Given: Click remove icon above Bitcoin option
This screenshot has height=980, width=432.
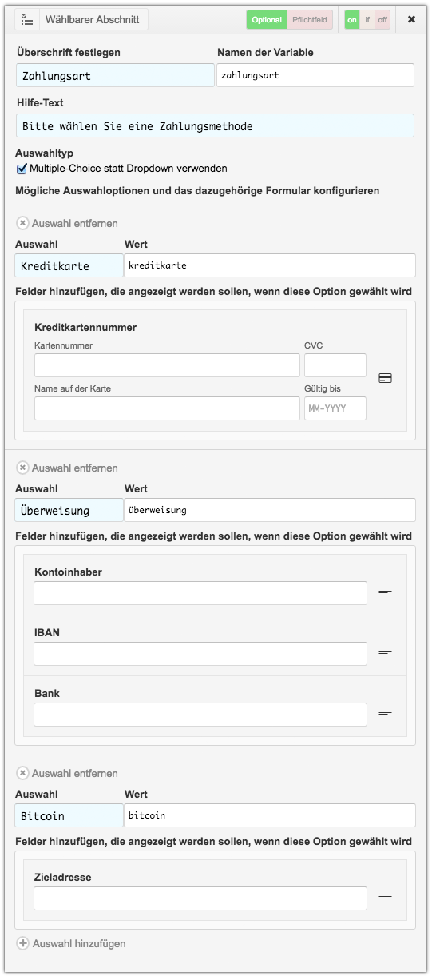Looking at the screenshot, I should pyautogui.click(x=22, y=774).
